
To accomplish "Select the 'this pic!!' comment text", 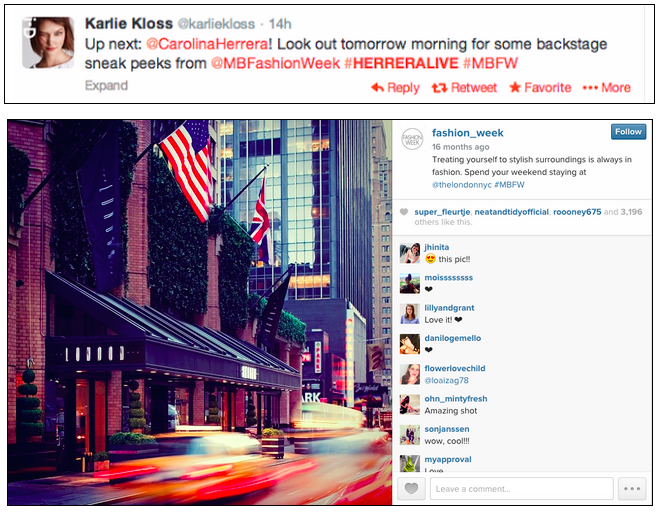I will (454, 259).
